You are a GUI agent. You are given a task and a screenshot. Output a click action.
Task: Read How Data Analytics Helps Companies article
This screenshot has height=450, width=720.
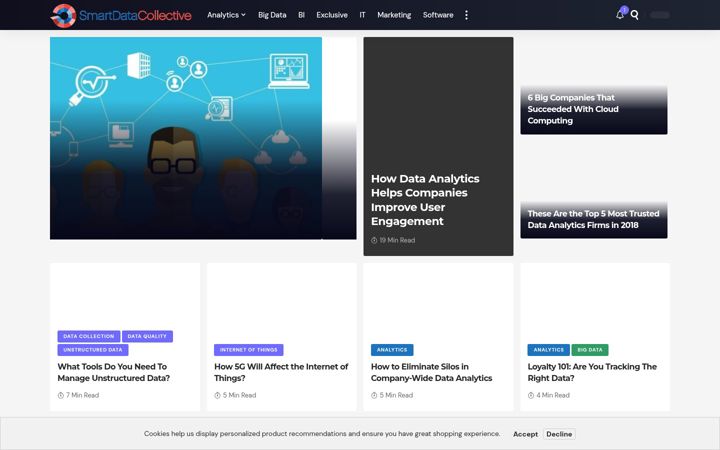pyautogui.click(x=425, y=200)
